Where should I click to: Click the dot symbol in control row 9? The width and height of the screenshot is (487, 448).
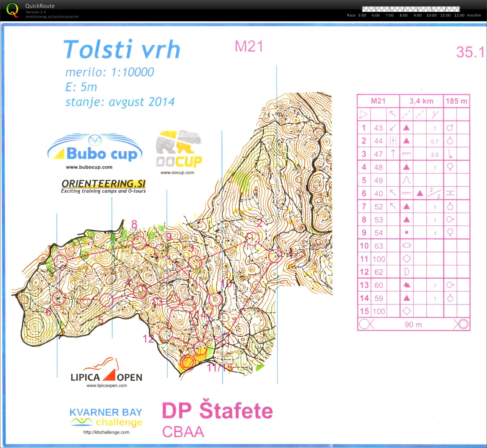(407, 232)
